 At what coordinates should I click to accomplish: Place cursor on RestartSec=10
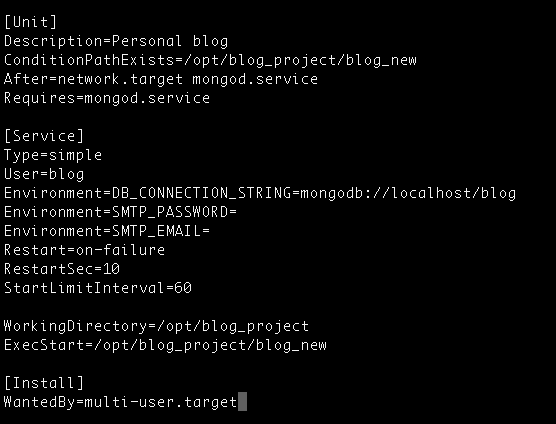pyautogui.click(x=62, y=269)
